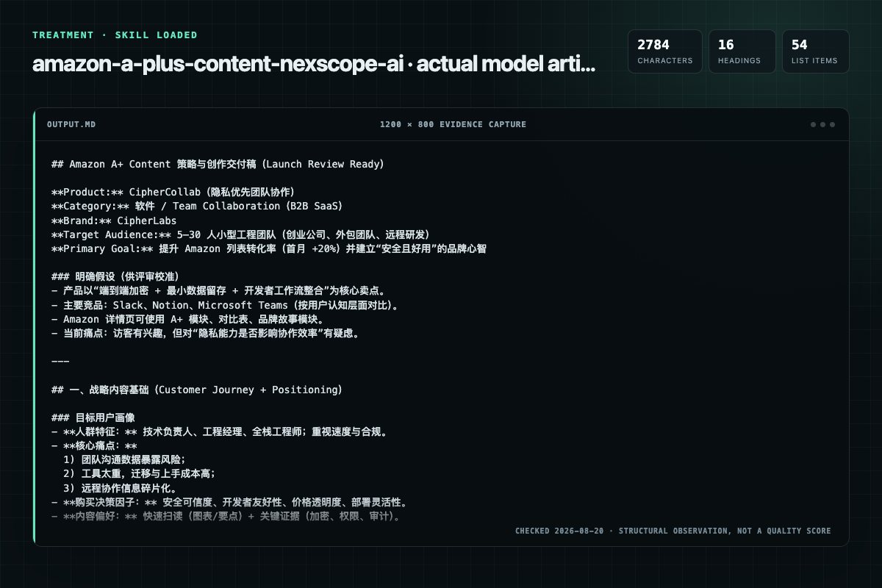Click the line listing Slack、Notion、Microsoft Teams

point(225,305)
